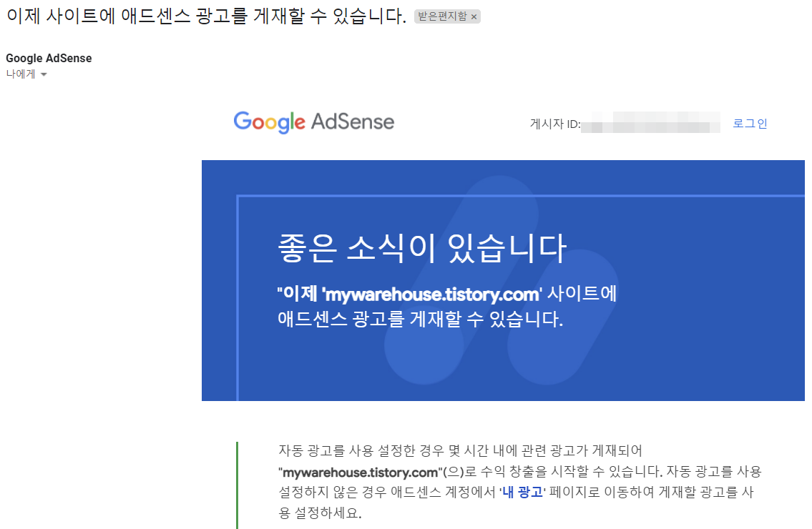Click the email subject line text
812x529 pixels.
[x=206, y=16]
